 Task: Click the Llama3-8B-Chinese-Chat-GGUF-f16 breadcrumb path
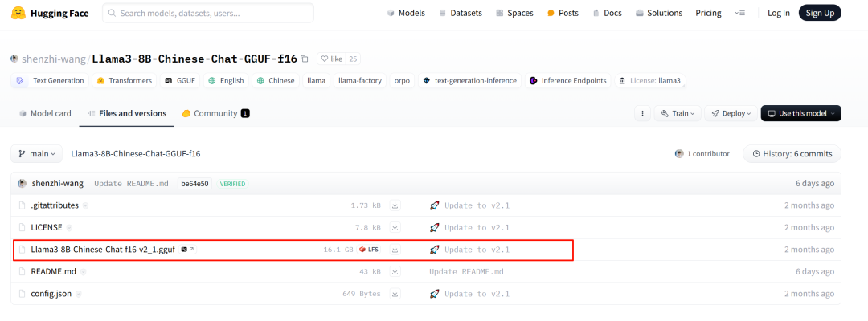coord(136,153)
